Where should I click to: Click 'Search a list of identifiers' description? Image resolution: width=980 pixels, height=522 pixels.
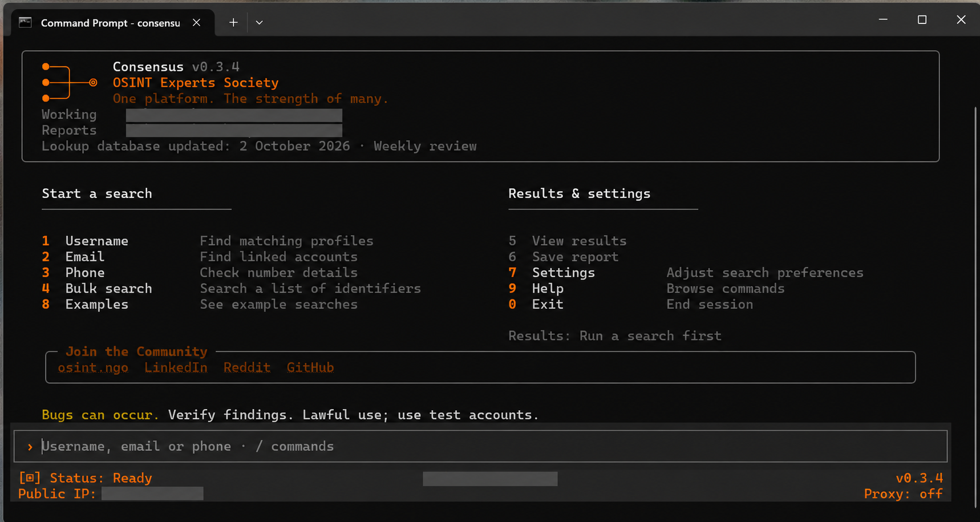pos(310,289)
